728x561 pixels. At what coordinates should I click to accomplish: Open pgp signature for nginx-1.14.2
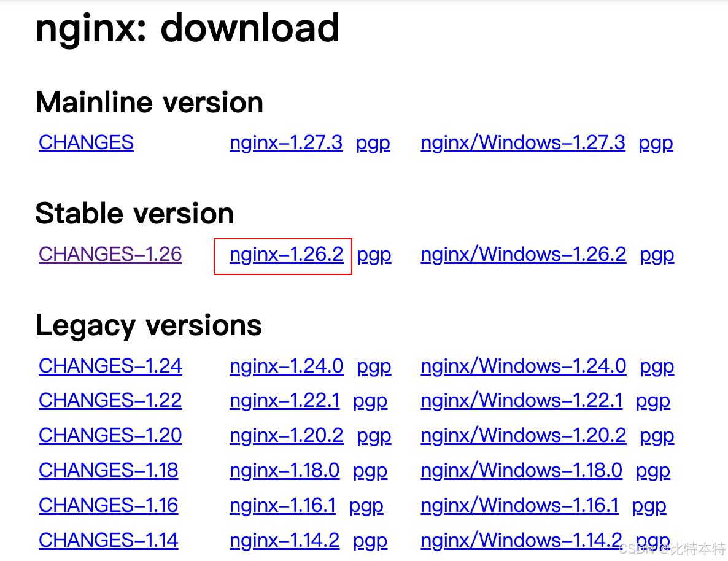(x=370, y=541)
